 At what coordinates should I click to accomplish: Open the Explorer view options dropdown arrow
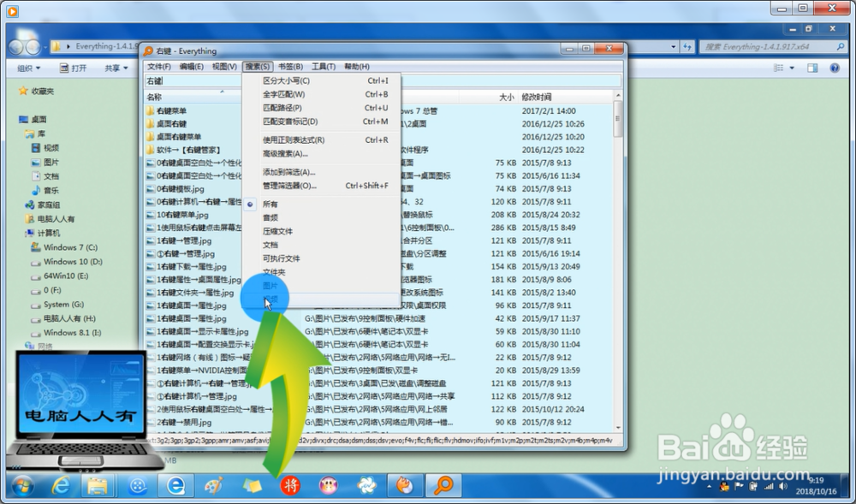(792, 68)
